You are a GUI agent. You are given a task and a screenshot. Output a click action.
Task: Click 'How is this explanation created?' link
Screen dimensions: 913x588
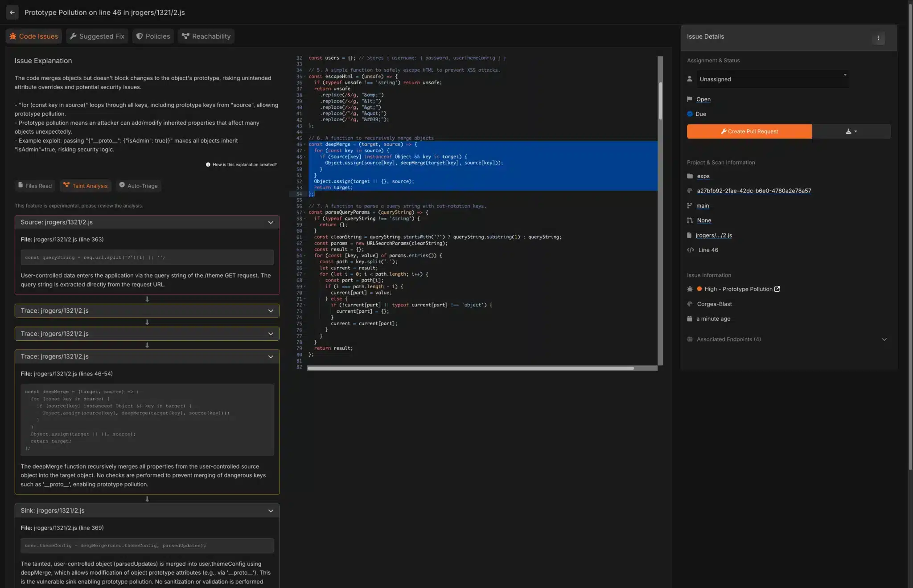click(x=244, y=165)
